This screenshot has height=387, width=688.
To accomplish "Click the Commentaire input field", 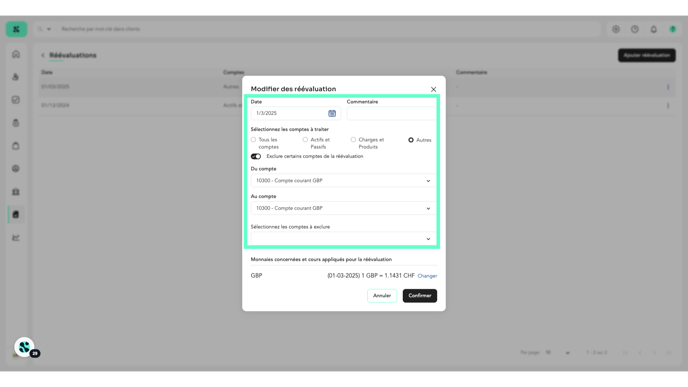I will [x=391, y=113].
